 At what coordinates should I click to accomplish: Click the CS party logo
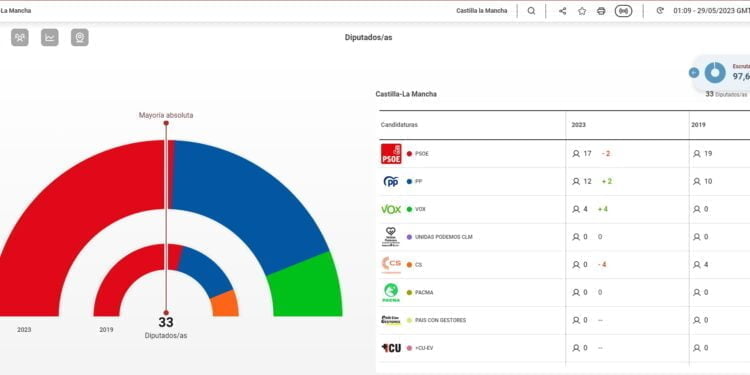pos(391,265)
